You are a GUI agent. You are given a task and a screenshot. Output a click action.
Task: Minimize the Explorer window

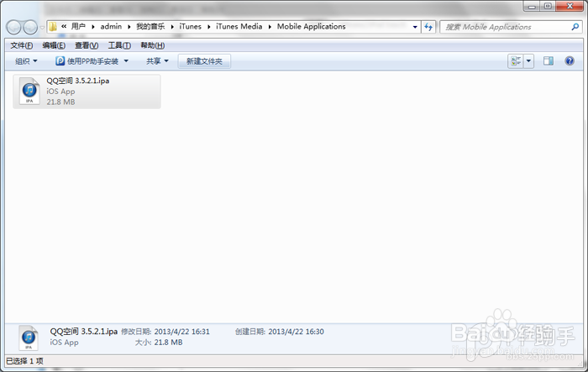pyautogui.click(x=532, y=7)
